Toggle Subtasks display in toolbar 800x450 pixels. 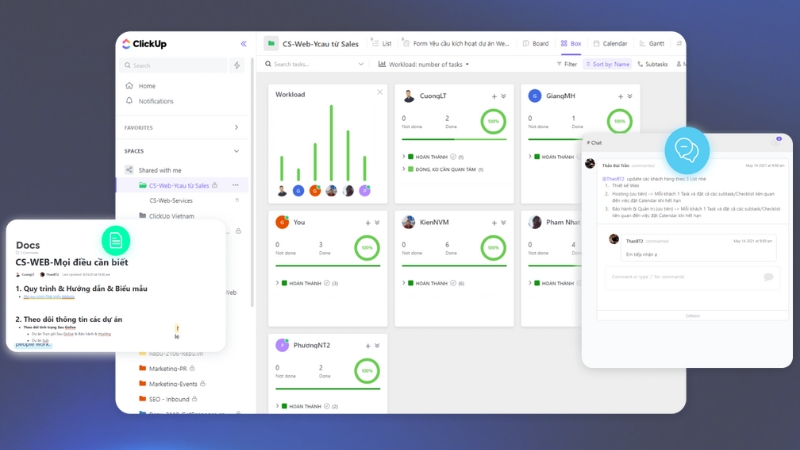point(652,64)
